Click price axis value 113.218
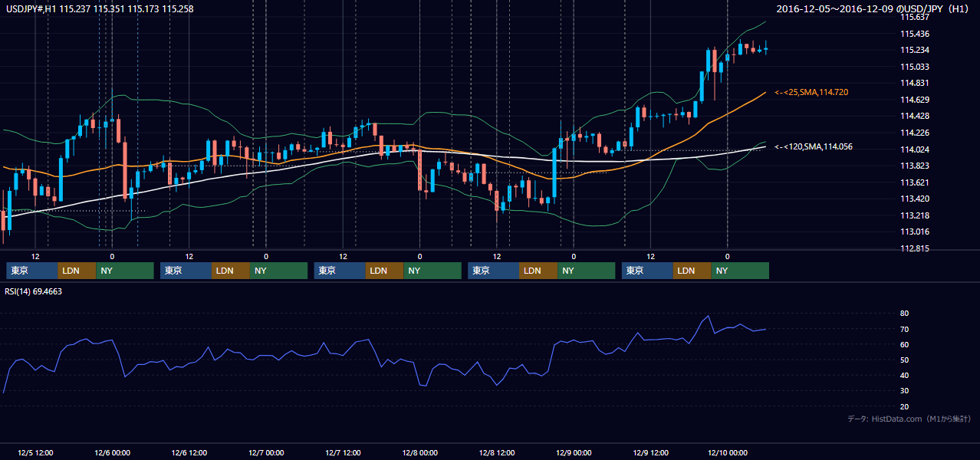This screenshot has width=980, height=460. point(915,216)
